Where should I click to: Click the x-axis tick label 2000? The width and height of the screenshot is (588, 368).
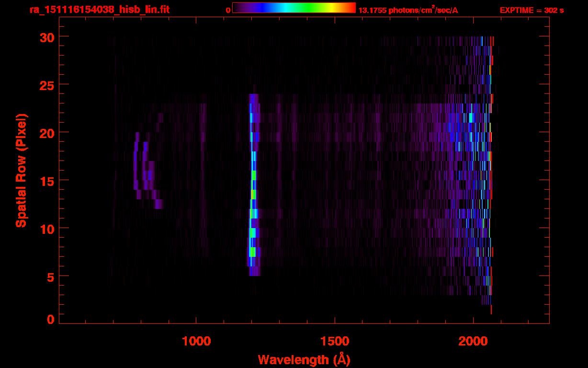point(473,341)
